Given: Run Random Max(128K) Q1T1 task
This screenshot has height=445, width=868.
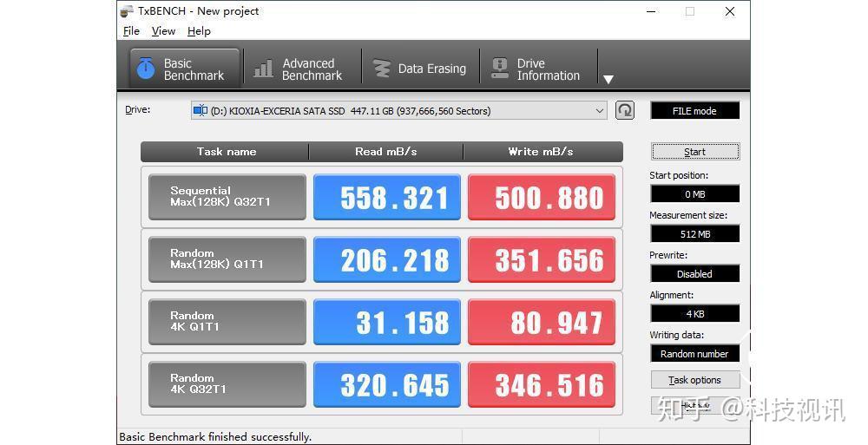Looking at the screenshot, I should coord(227,259).
